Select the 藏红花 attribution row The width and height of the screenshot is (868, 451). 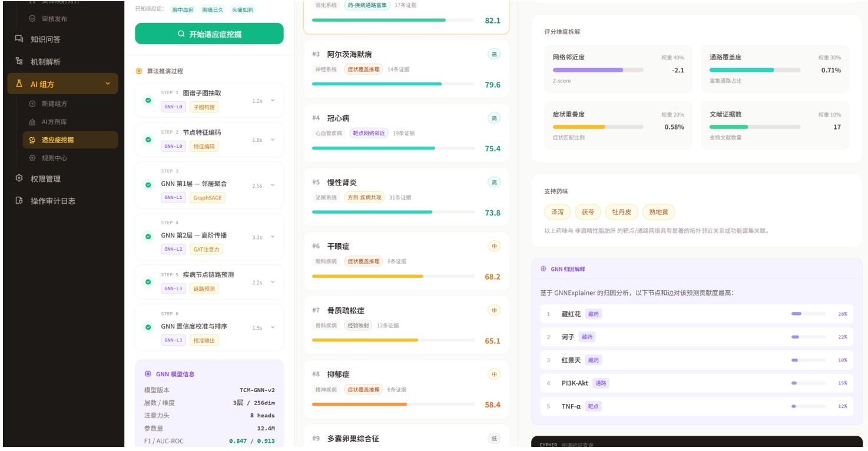click(697, 314)
